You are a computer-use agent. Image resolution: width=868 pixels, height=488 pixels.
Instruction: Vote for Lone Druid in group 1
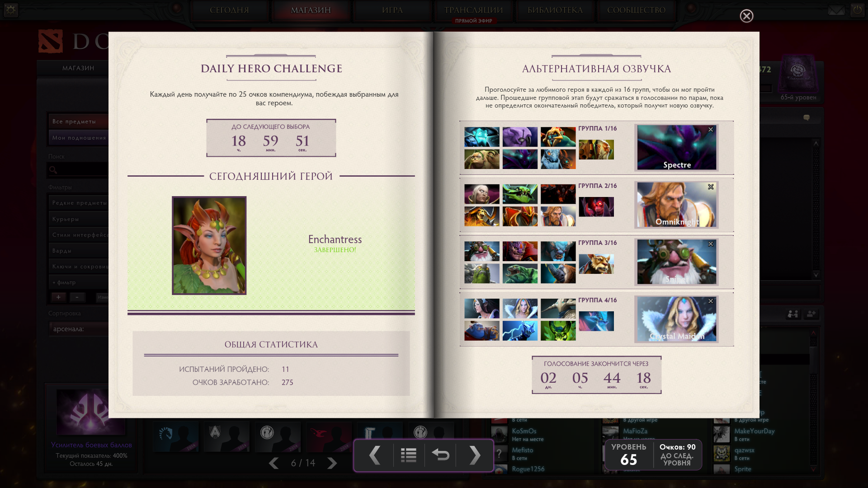596,150
